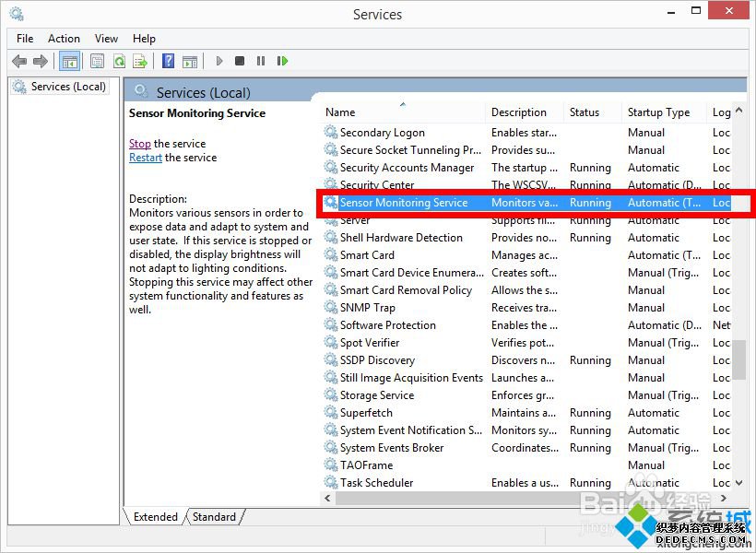This screenshot has height=553, width=756.
Task: Click the Services app icon in title bar
Action: 17,14
